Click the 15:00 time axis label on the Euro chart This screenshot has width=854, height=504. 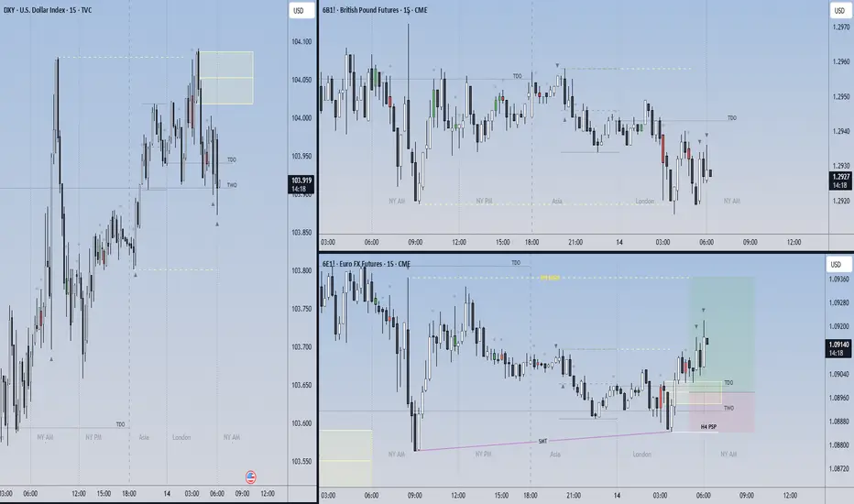[501, 495]
